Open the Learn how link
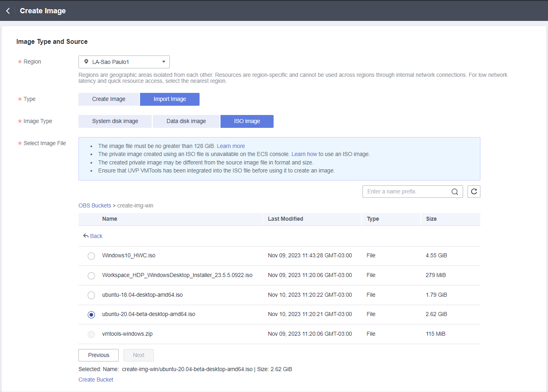The width and height of the screenshot is (548, 392). tap(304, 154)
